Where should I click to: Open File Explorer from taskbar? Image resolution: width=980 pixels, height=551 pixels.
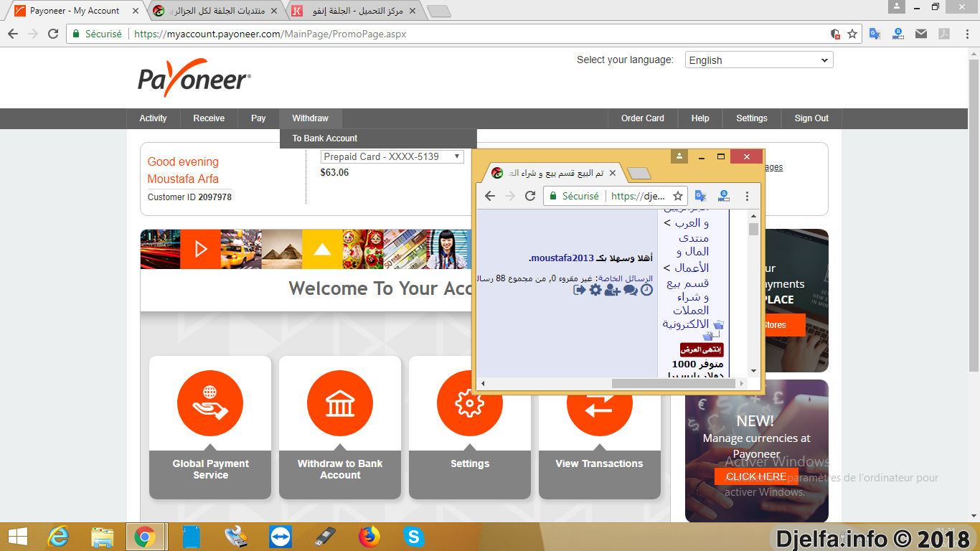click(x=102, y=537)
